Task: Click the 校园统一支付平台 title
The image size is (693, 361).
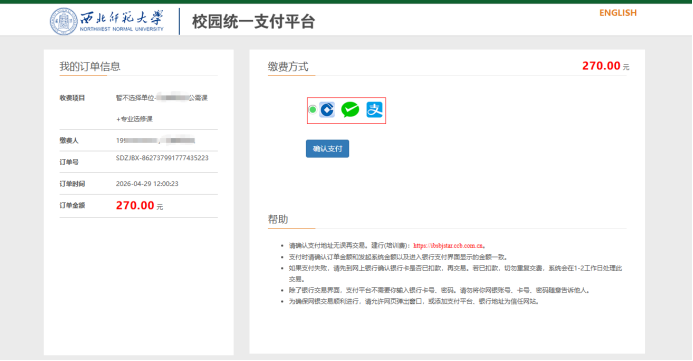Action: (253, 21)
